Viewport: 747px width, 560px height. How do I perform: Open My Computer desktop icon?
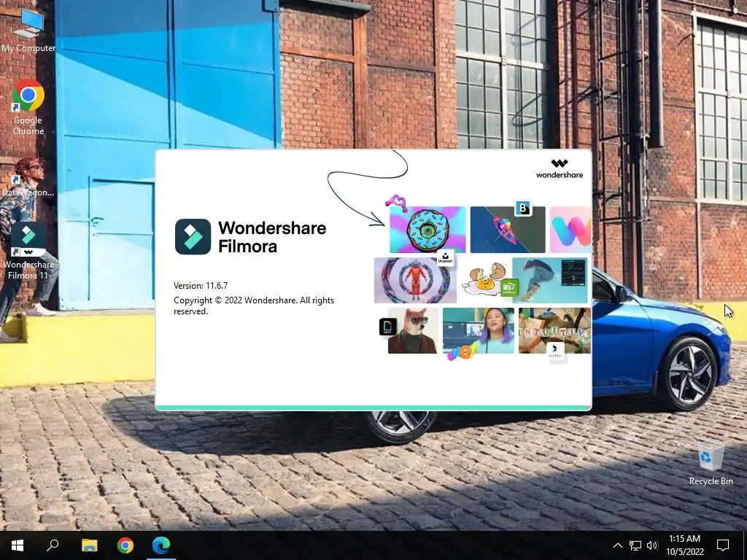pyautogui.click(x=28, y=31)
